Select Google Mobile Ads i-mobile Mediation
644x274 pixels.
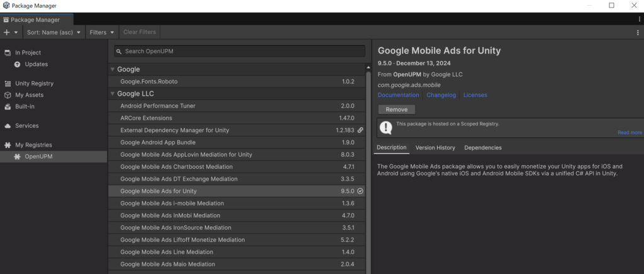pos(236,203)
